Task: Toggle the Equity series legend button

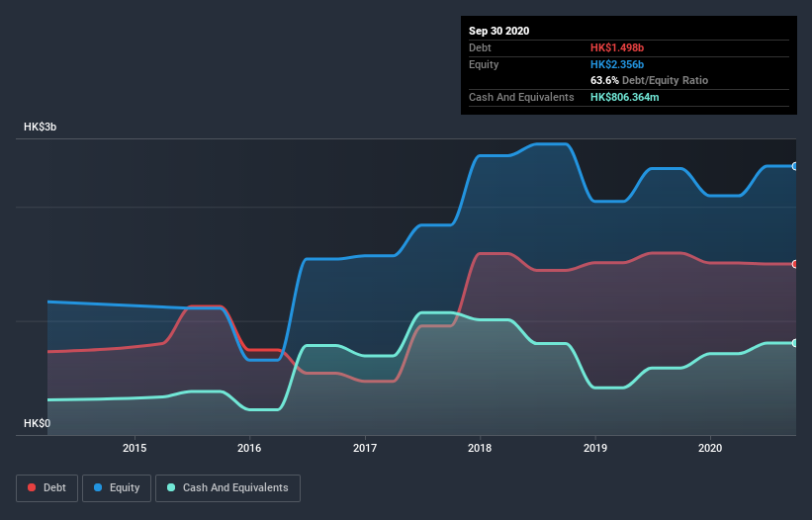Action: click(x=117, y=488)
